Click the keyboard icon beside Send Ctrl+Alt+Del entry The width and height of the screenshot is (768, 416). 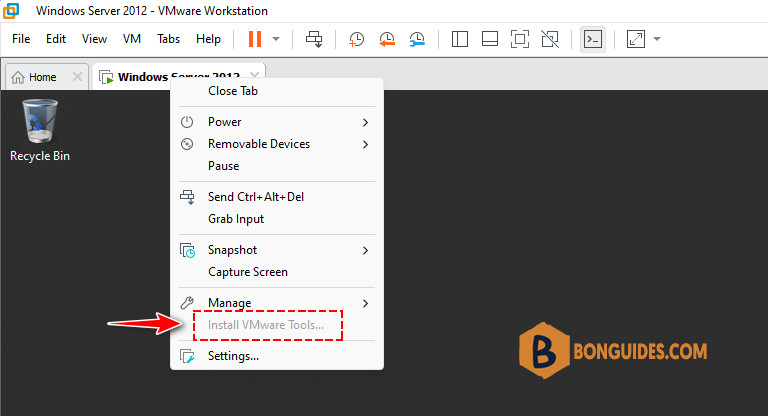tap(187, 197)
